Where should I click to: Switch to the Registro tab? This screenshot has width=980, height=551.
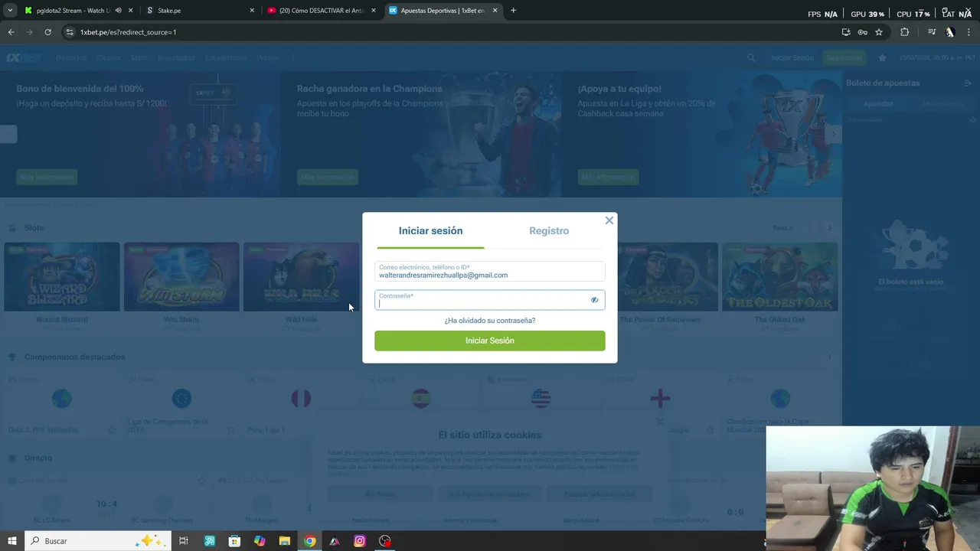(549, 230)
